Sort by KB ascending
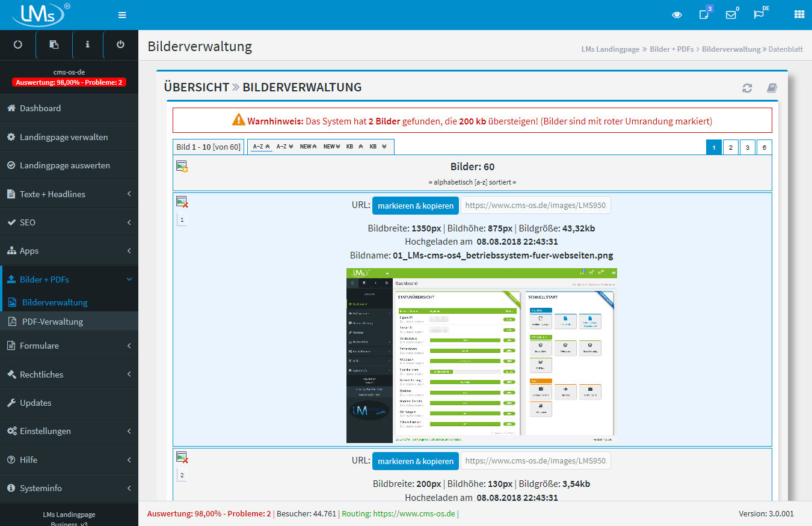812x526 pixels. [354, 147]
